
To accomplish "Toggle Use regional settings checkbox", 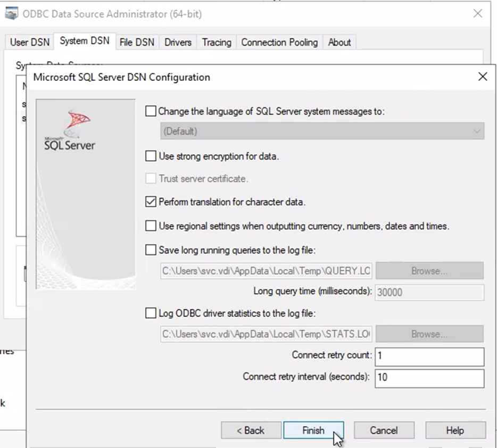I will pyautogui.click(x=152, y=226).
